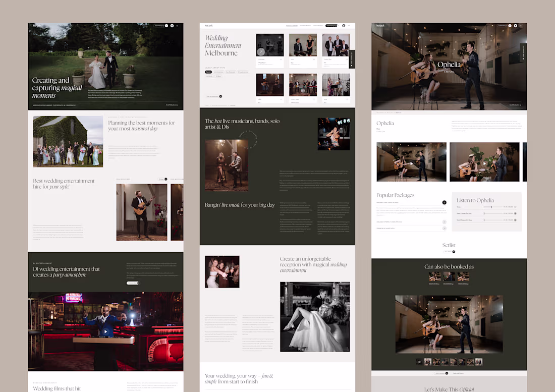The height and width of the screenshot is (392, 555).
Task: Click carousel arrow above guitarist photo
Action: [x=165, y=179]
